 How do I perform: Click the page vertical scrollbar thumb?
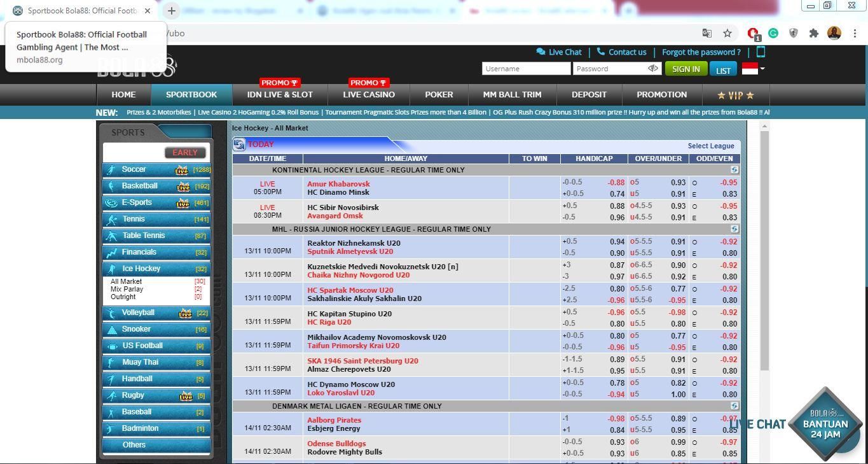tap(765, 251)
